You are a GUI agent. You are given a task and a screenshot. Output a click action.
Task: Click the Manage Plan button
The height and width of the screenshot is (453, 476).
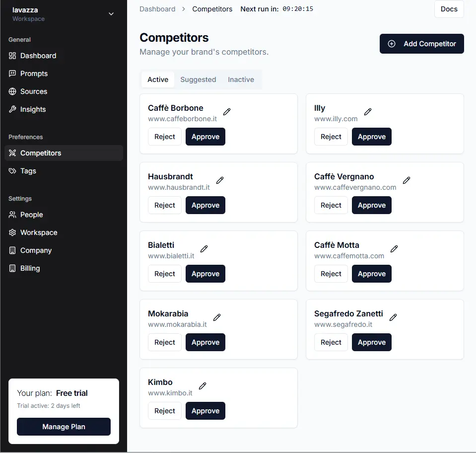pyautogui.click(x=64, y=427)
